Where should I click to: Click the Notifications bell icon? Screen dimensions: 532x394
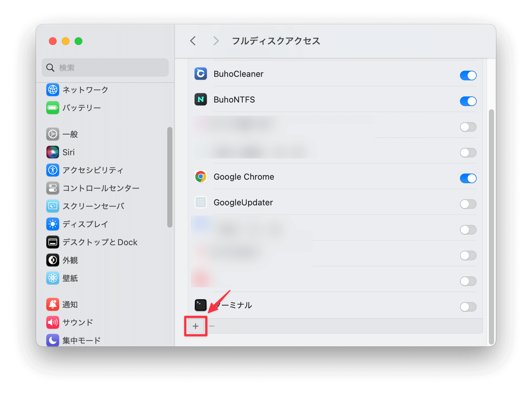coord(53,304)
